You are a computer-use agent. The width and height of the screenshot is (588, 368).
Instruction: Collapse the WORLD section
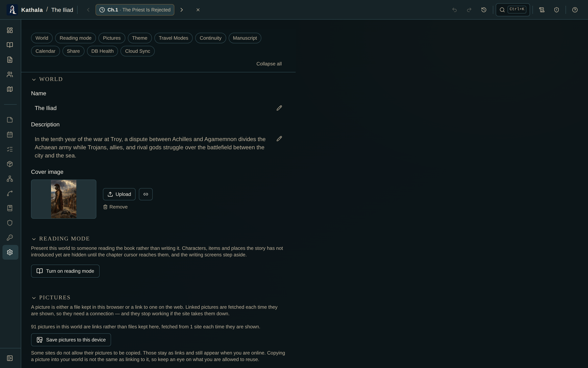47,79
